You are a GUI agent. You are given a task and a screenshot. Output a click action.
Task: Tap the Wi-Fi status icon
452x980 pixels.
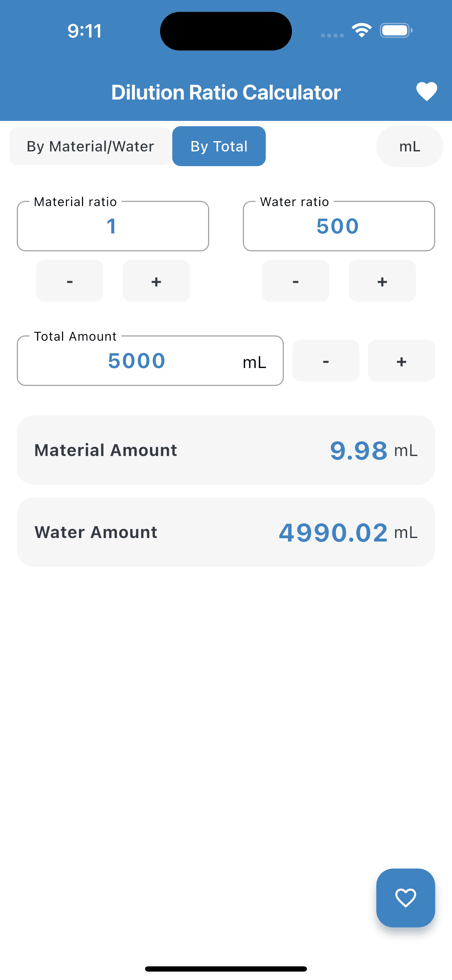(x=362, y=30)
